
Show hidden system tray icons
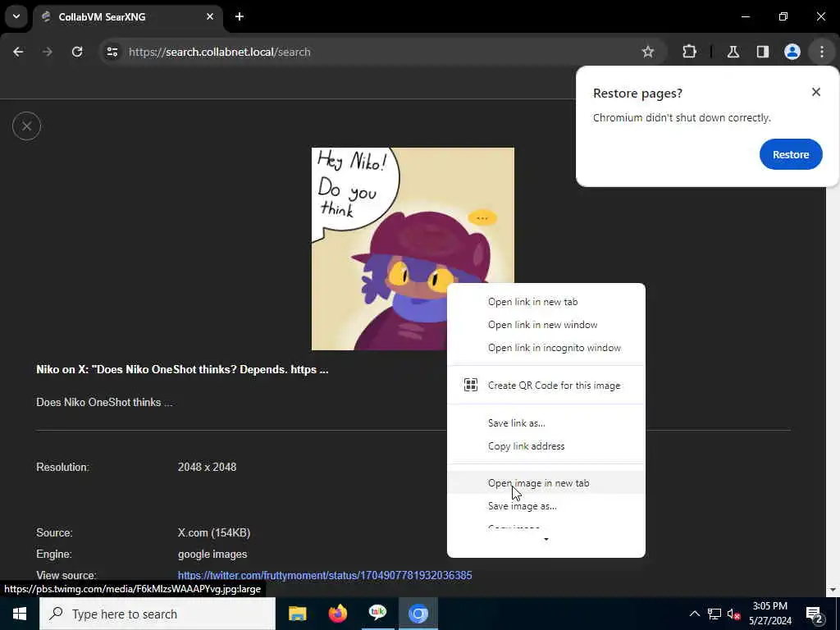(694, 614)
